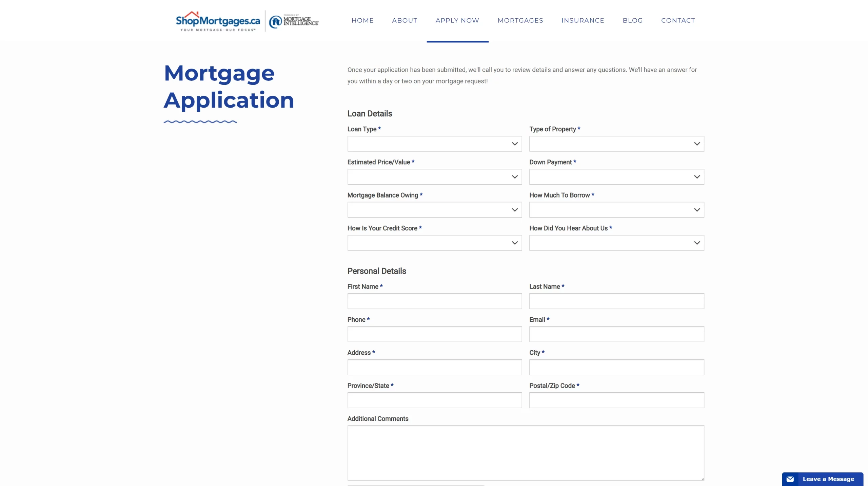
Task: Focus the Email input field
Action: 616,334
